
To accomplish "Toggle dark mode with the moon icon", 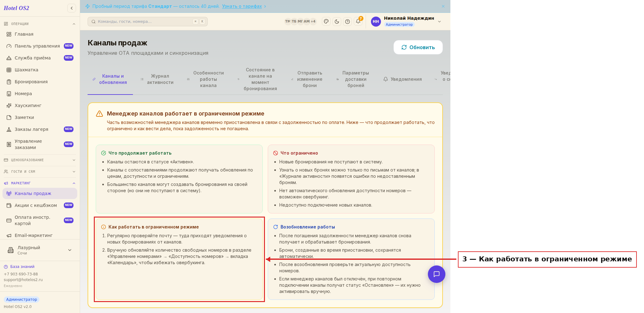I will point(337,22).
